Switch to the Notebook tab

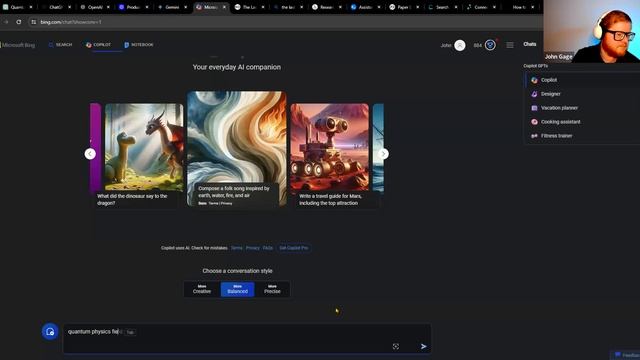139,45
